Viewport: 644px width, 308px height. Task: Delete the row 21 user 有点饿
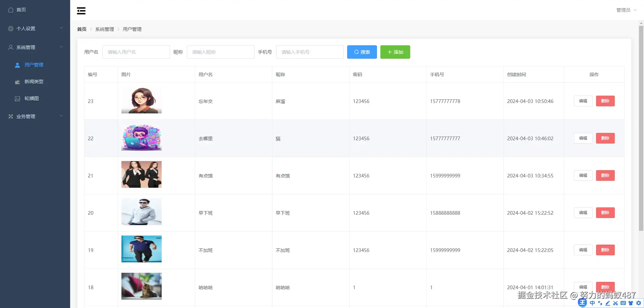tap(605, 175)
